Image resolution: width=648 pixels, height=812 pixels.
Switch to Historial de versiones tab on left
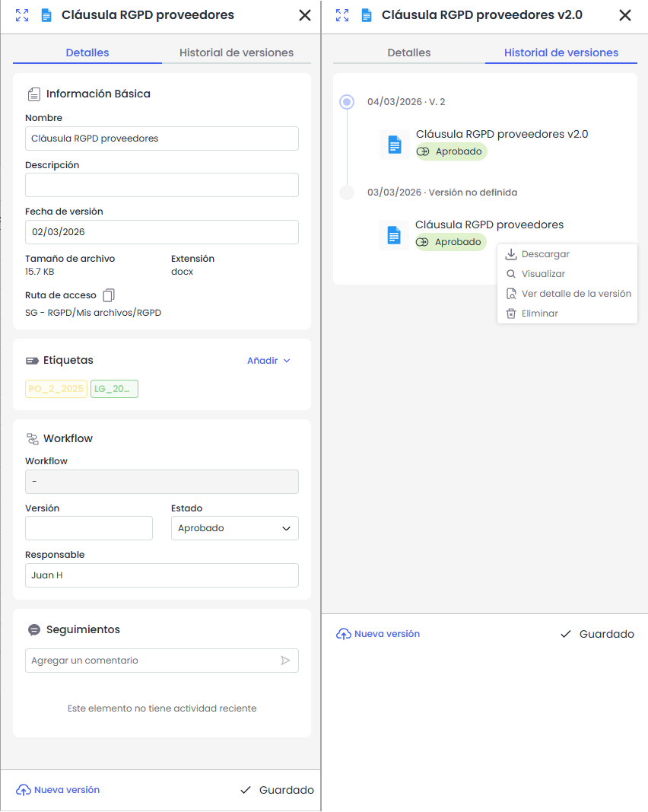[236, 53]
